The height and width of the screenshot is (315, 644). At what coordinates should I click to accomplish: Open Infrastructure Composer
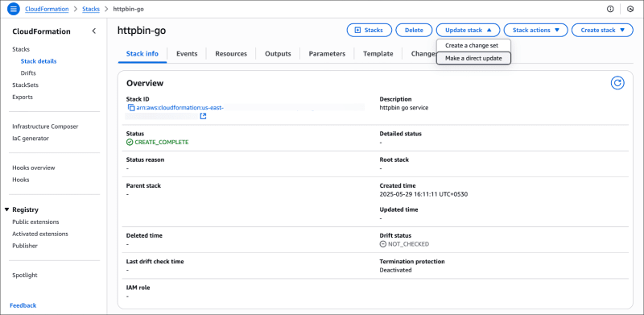pos(45,126)
